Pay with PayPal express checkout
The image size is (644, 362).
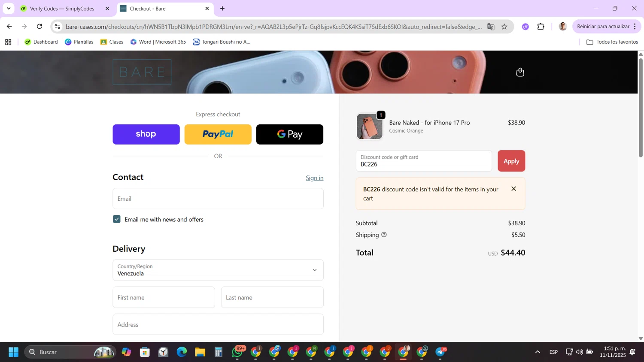tap(218, 134)
